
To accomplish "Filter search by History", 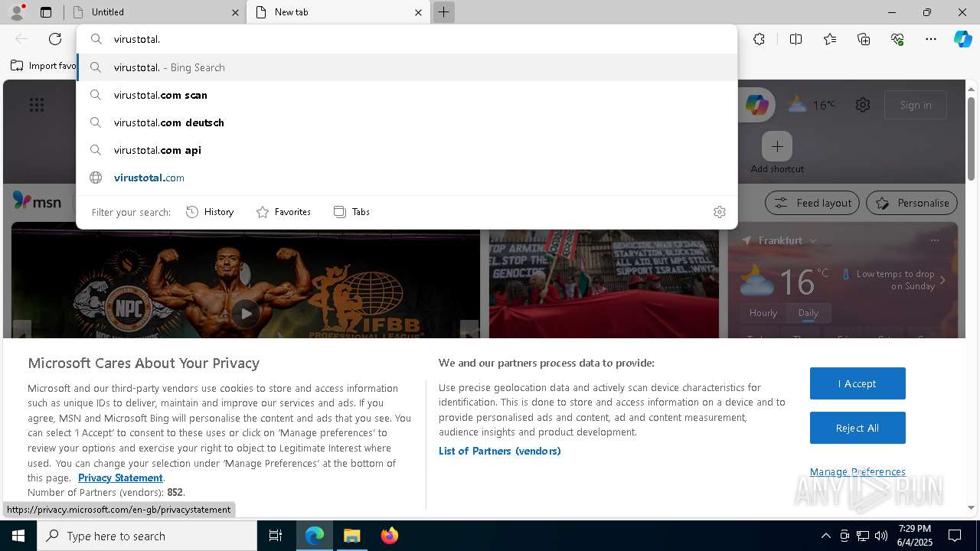I will click(210, 212).
